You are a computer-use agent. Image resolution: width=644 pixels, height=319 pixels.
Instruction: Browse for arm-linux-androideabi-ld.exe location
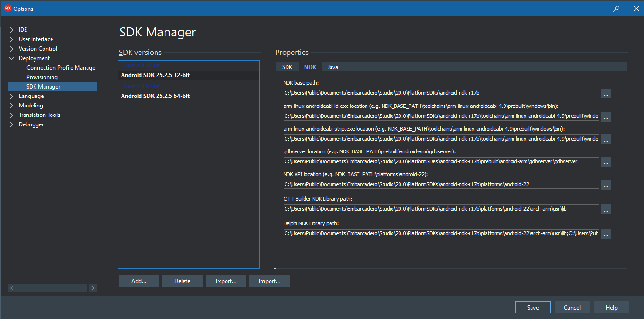pyautogui.click(x=606, y=116)
